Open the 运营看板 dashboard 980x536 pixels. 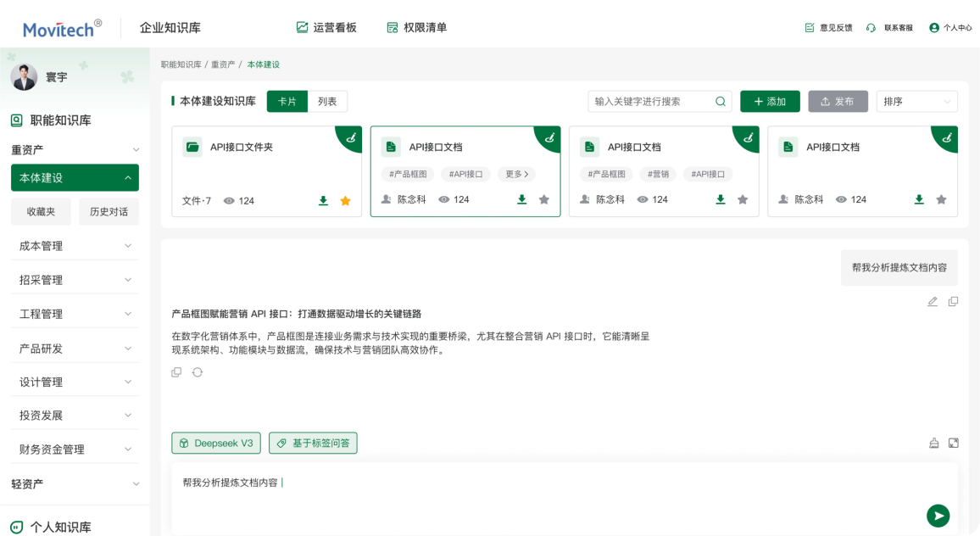tap(326, 27)
